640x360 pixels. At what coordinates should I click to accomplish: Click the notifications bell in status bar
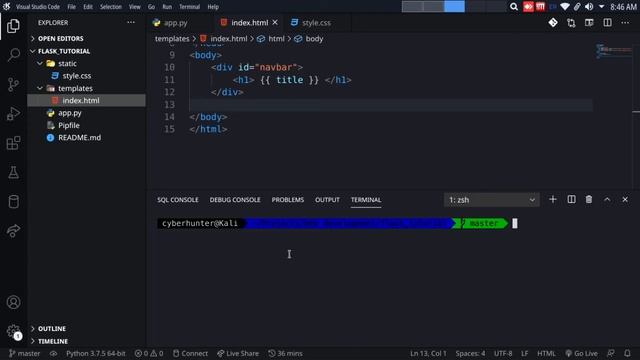(x=627, y=353)
